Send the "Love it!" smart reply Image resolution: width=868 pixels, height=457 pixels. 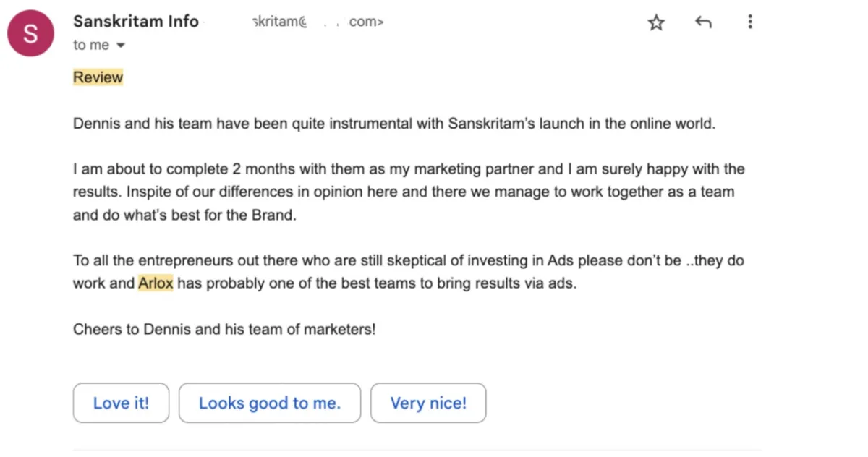pyautogui.click(x=121, y=403)
